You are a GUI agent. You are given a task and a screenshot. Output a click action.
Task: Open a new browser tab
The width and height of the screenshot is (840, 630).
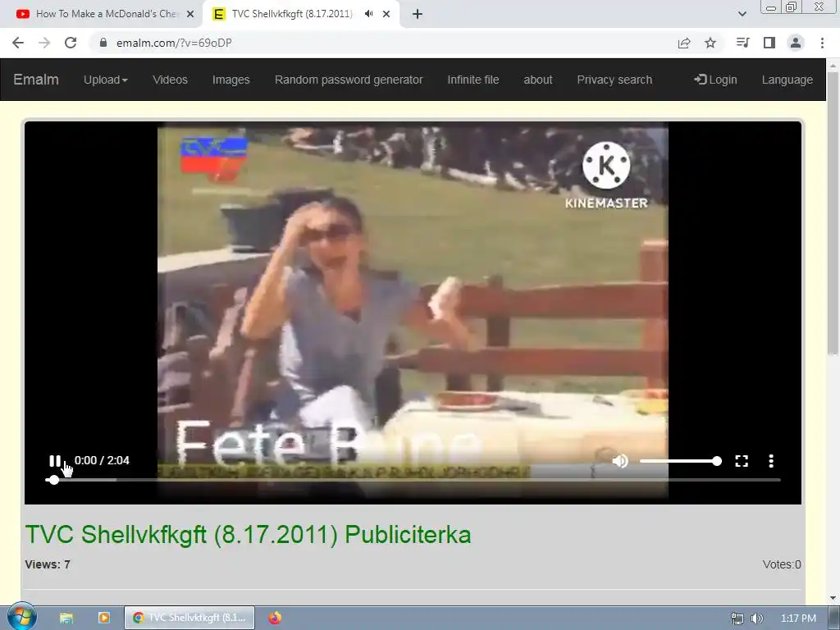(418, 15)
